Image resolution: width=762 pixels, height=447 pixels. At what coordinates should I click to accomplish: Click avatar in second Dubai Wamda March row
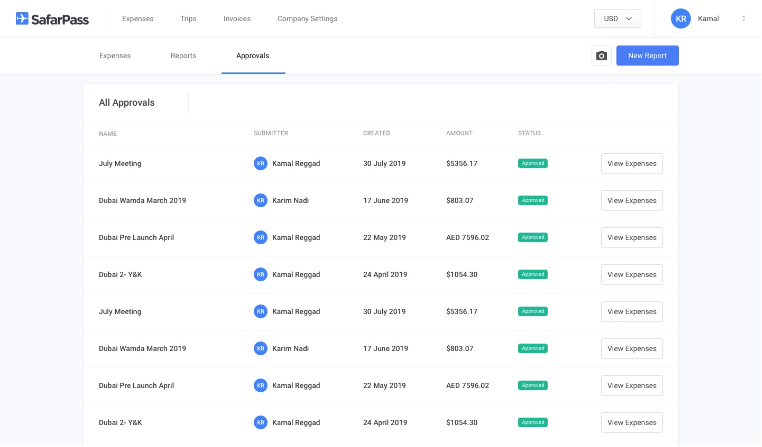[260, 348]
